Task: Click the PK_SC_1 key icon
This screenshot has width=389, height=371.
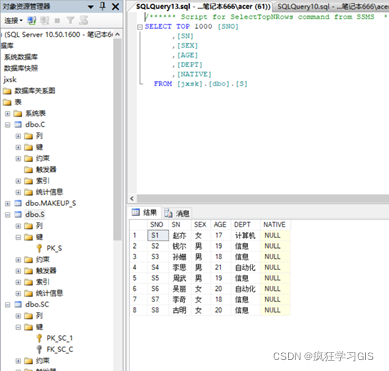Action: 39,338
